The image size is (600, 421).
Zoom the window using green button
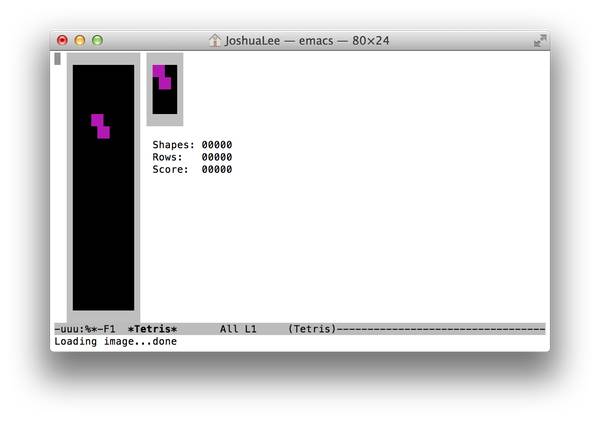[x=97, y=41]
